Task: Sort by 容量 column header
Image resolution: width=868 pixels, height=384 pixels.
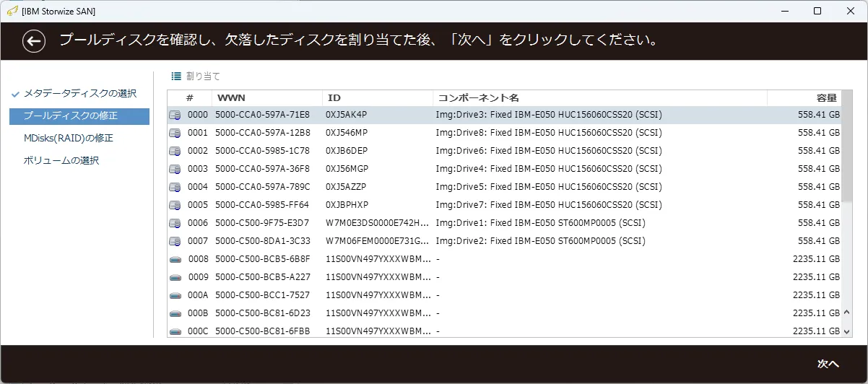Action: (804, 97)
